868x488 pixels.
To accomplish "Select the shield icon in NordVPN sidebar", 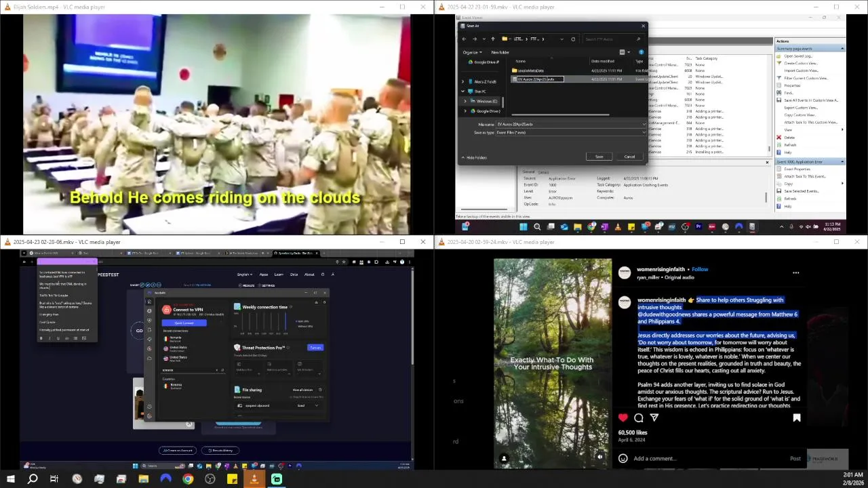I will pyautogui.click(x=149, y=321).
